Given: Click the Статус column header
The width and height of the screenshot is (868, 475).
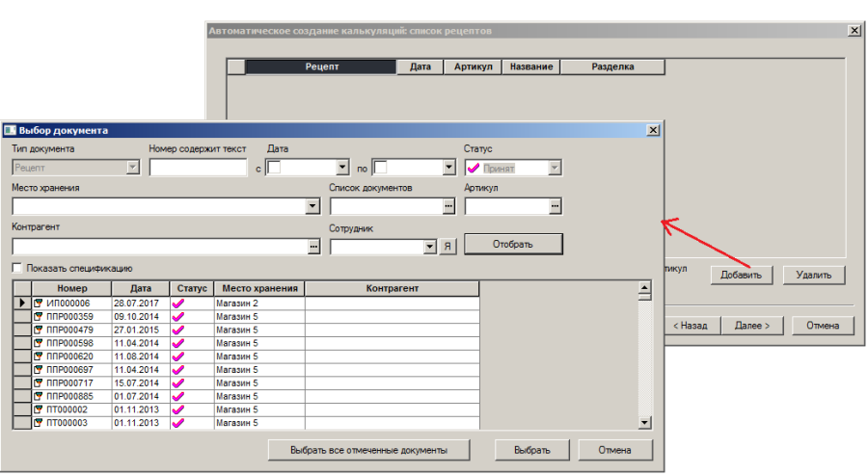Looking at the screenshot, I should pos(192,288).
